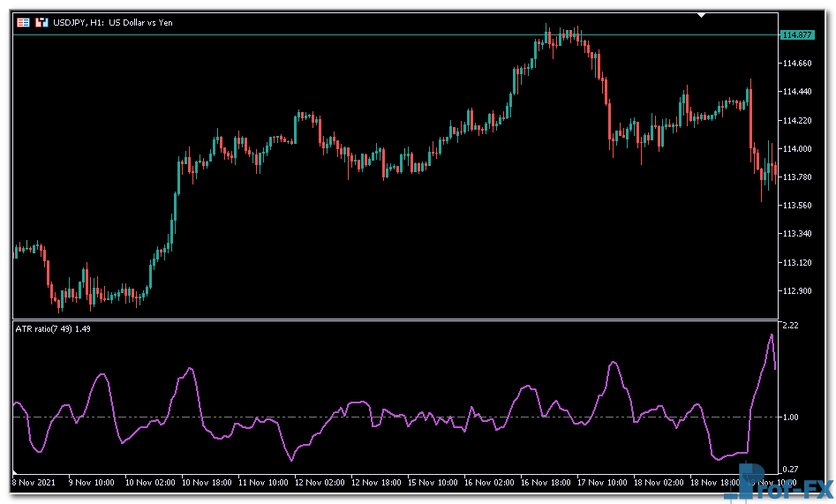The width and height of the screenshot is (836, 504).
Task: Select the 16 Nov 18:00 time label
Action: pos(547,483)
